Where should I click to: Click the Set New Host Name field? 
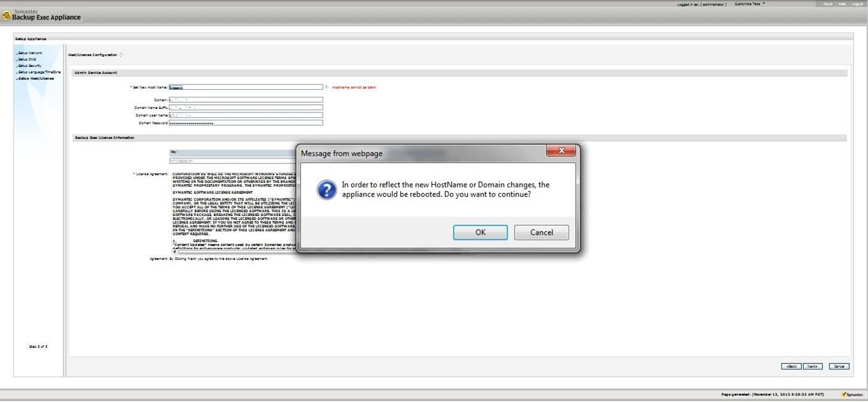click(x=246, y=87)
